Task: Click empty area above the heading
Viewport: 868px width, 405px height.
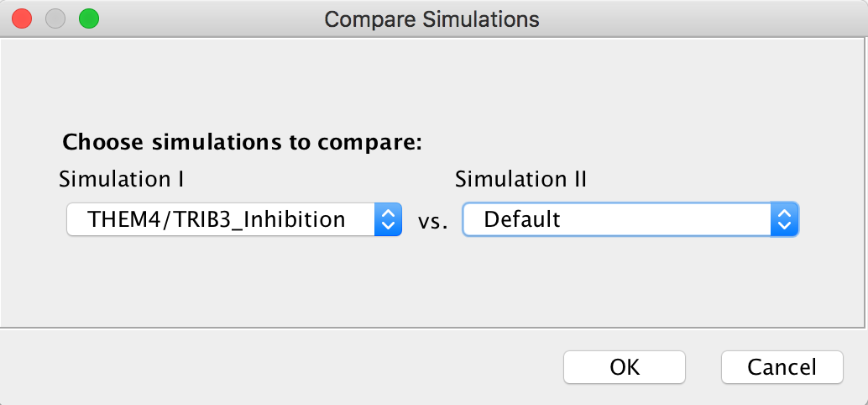Action: click(431, 83)
